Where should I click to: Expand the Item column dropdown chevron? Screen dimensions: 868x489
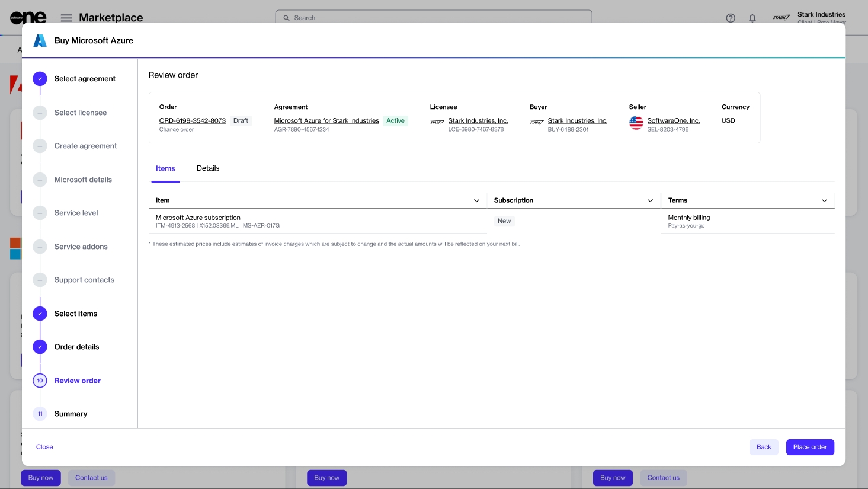tap(476, 200)
